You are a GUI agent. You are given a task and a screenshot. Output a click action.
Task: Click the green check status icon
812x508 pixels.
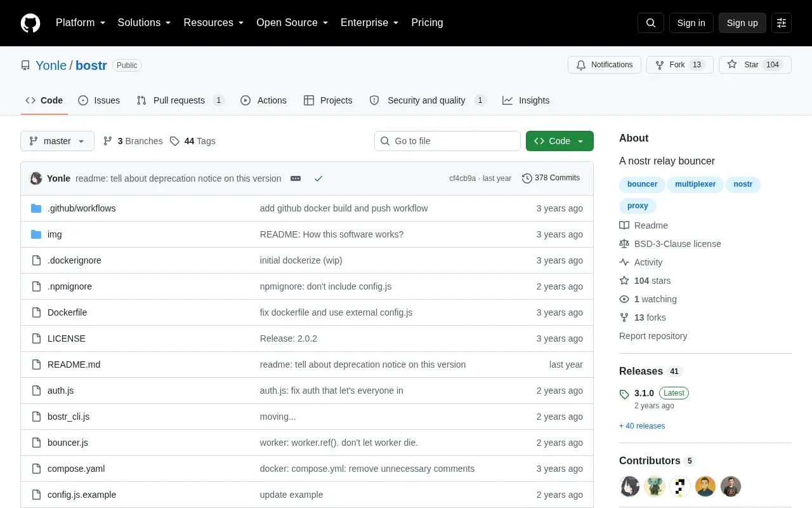tap(318, 178)
